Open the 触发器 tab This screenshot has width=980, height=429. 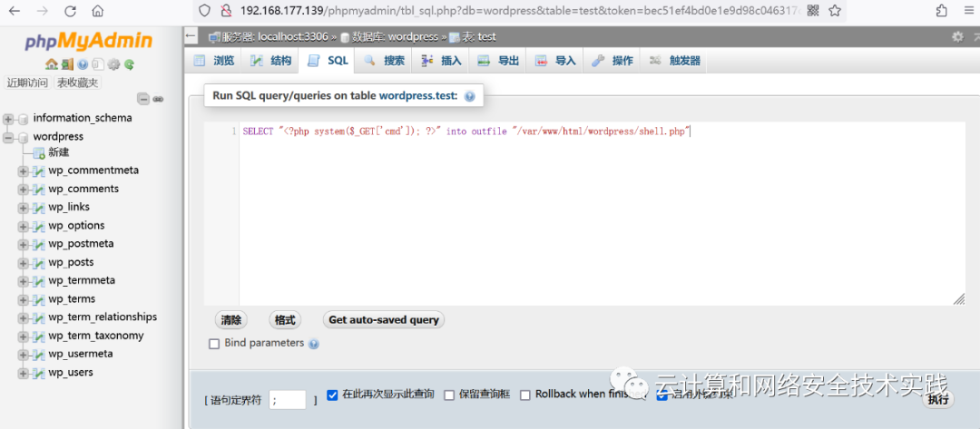(x=675, y=61)
